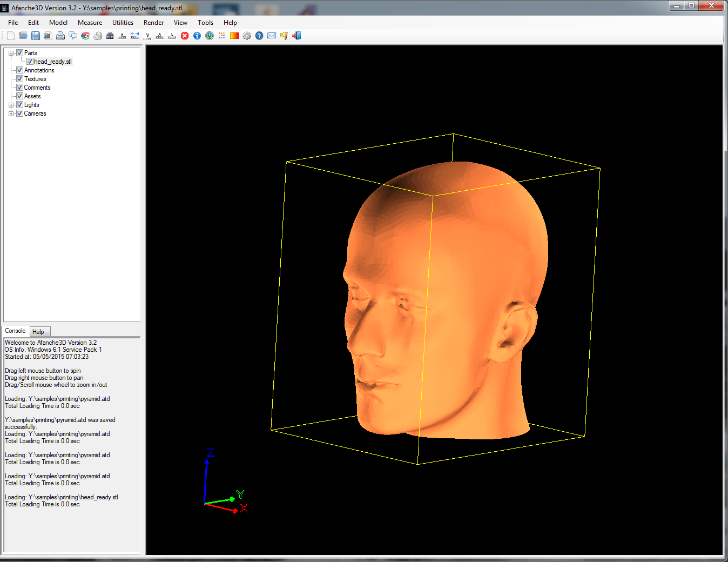This screenshot has height=562, width=728.
Task: Click the binoculars icon in toolbar
Action: pyautogui.click(x=110, y=36)
